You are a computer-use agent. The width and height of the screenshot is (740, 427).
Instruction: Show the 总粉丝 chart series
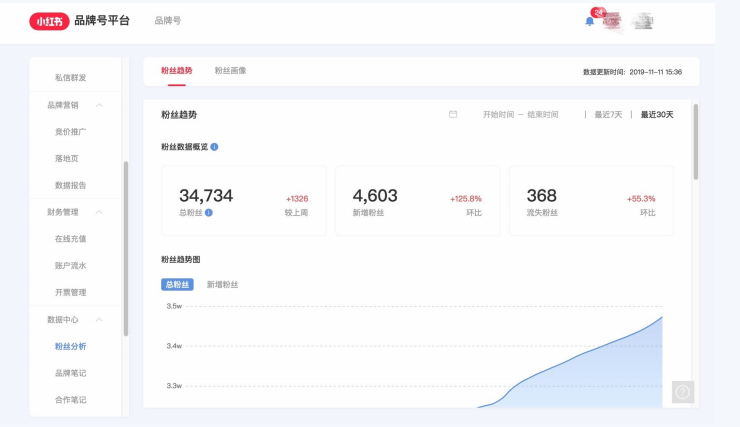177,285
